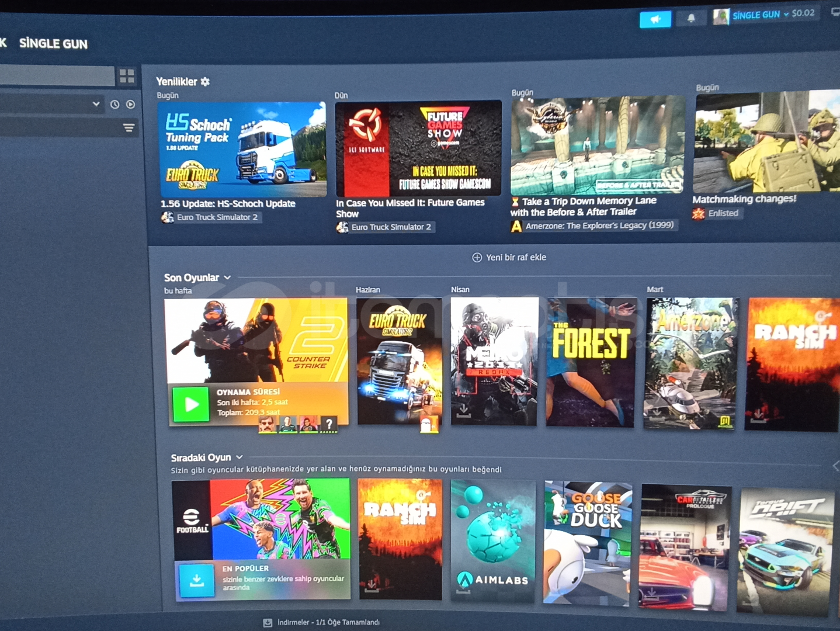Screen dimensions: 840x631
Task: Open the Yenilikler settings gear
Action: pos(205,82)
